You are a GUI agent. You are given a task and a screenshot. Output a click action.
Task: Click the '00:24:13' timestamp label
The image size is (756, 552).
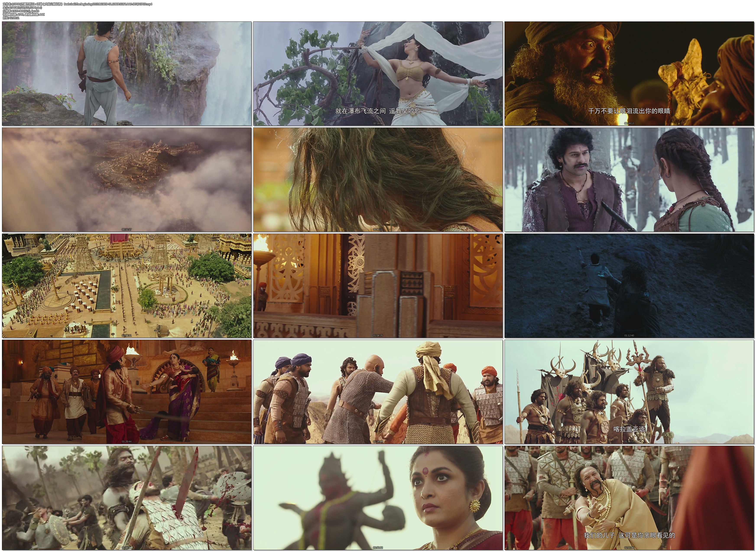click(x=629, y=123)
